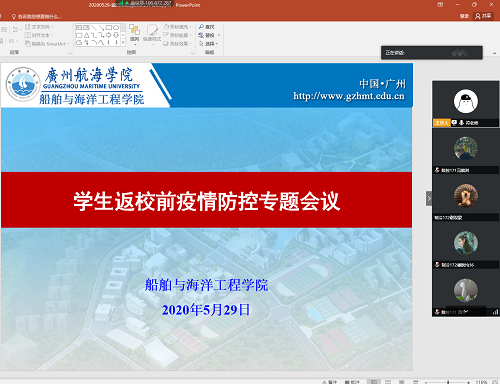This screenshot has width=500, height=384.
Task: Click the host's microphone icon in participant tile
Action: pos(461,123)
